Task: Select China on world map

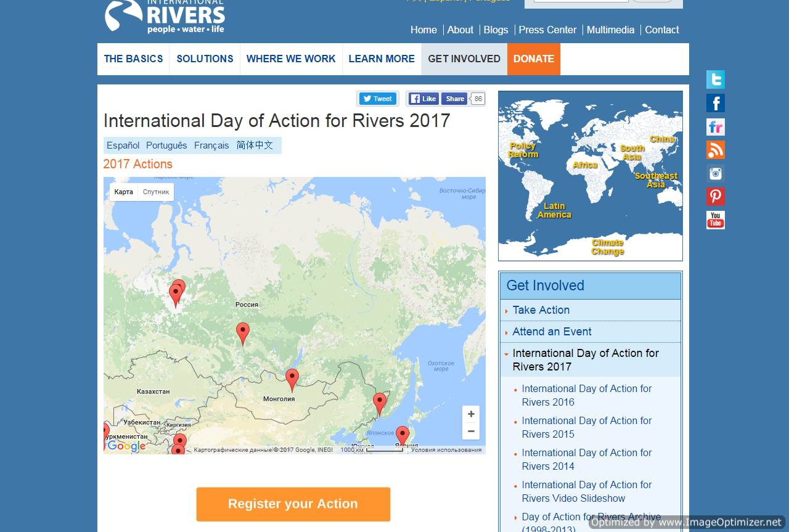Action: click(x=662, y=139)
